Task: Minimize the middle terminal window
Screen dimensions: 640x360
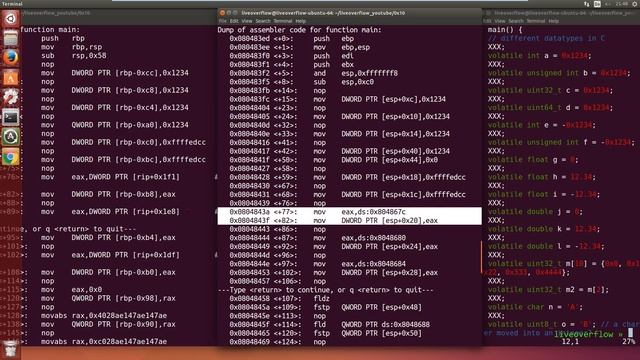Action: point(229,13)
